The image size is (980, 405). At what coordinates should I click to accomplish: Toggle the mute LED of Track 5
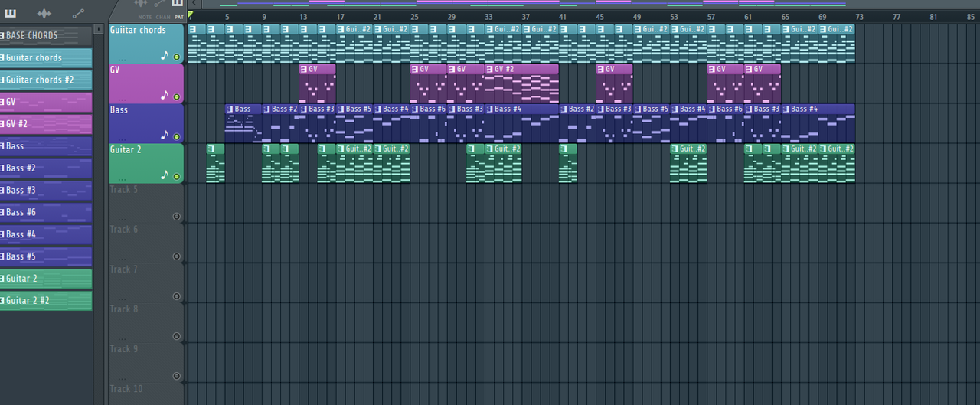coord(177,217)
